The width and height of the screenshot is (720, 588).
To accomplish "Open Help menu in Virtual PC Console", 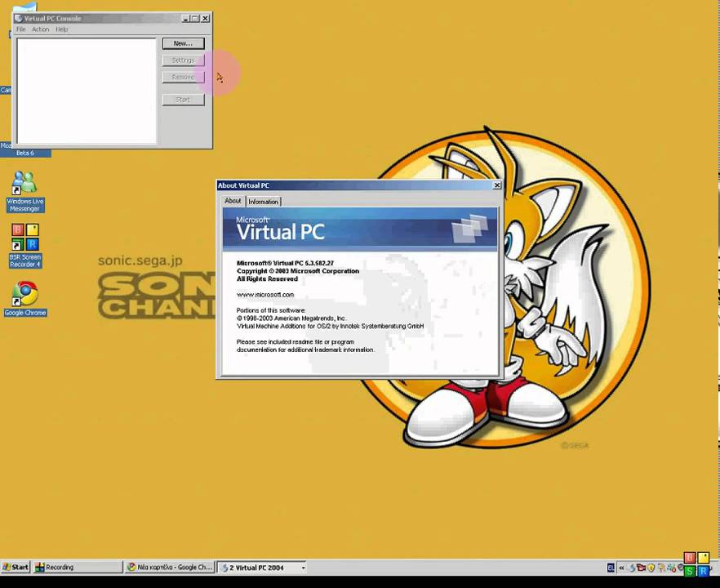I will (x=61, y=29).
